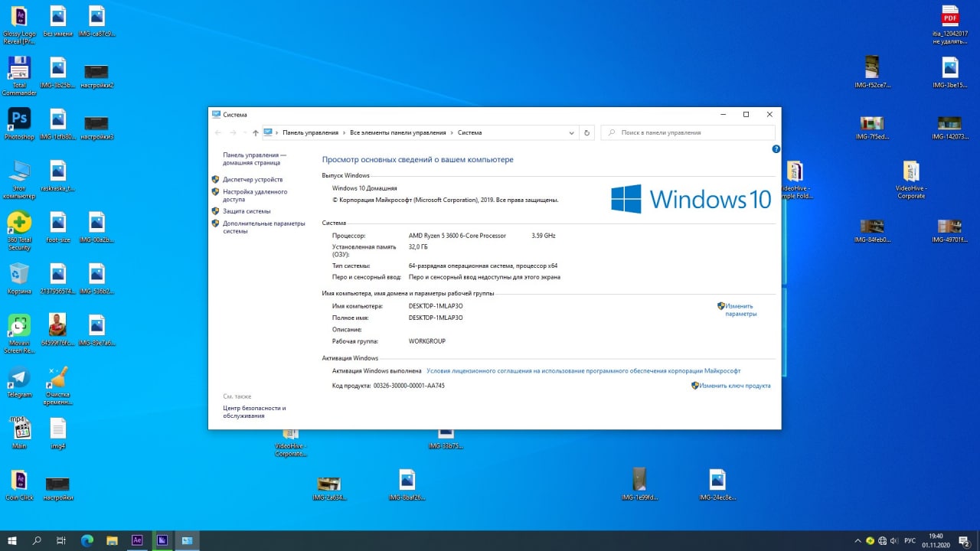The image size is (980, 551).
Task: Open Media Encoder from taskbar
Action: click(x=162, y=540)
